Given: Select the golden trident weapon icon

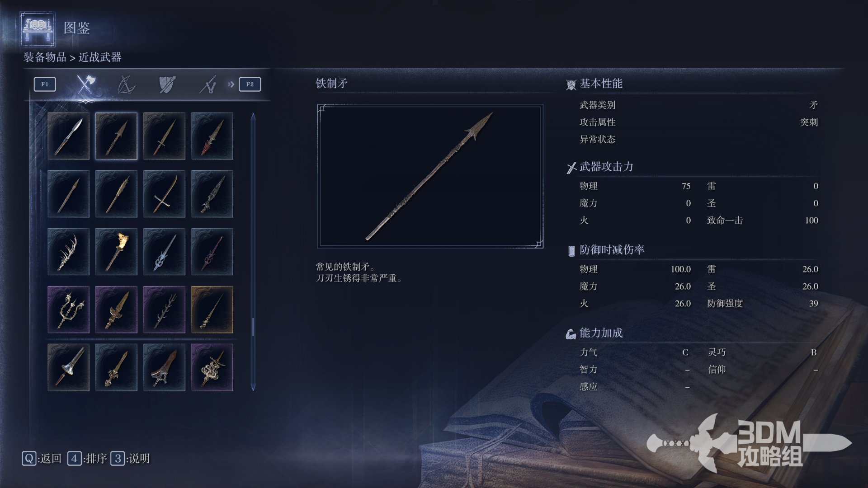Looking at the screenshot, I should click(x=68, y=310).
